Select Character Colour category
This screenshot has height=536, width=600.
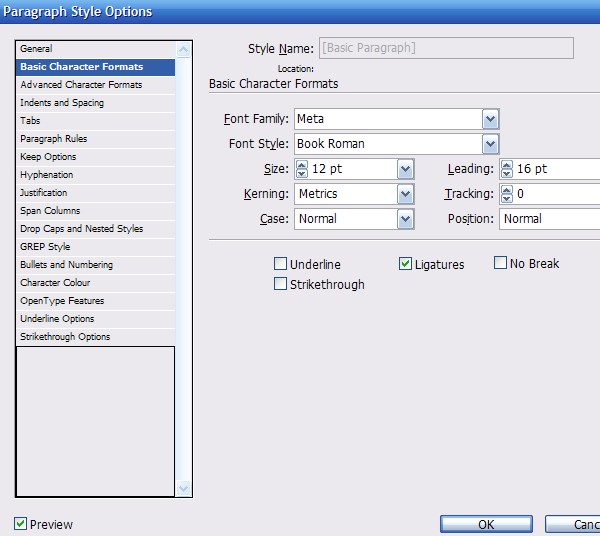(55, 283)
